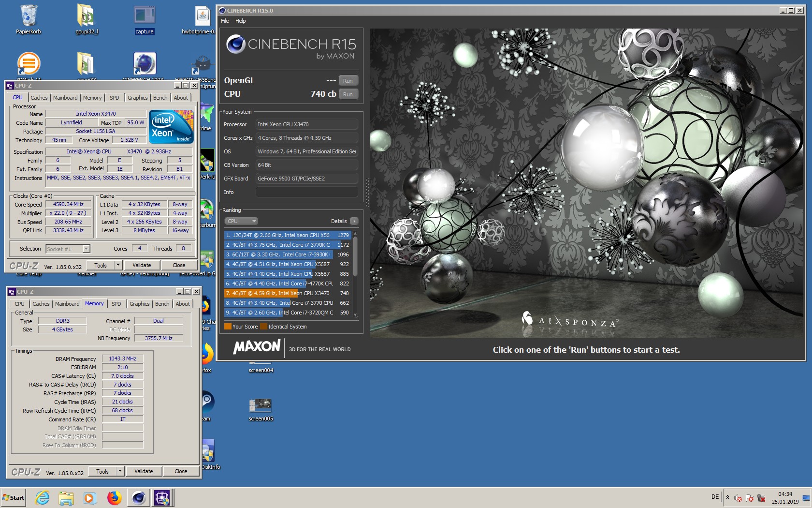Open SPD tab in lower CPU-Z
812x508 pixels.
(116, 304)
